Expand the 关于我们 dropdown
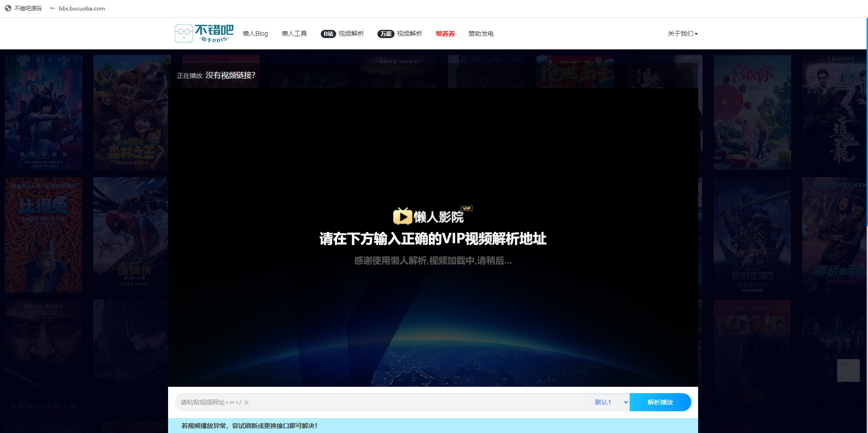The width and height of the screenshot is (868, 433). click(682, 34)
